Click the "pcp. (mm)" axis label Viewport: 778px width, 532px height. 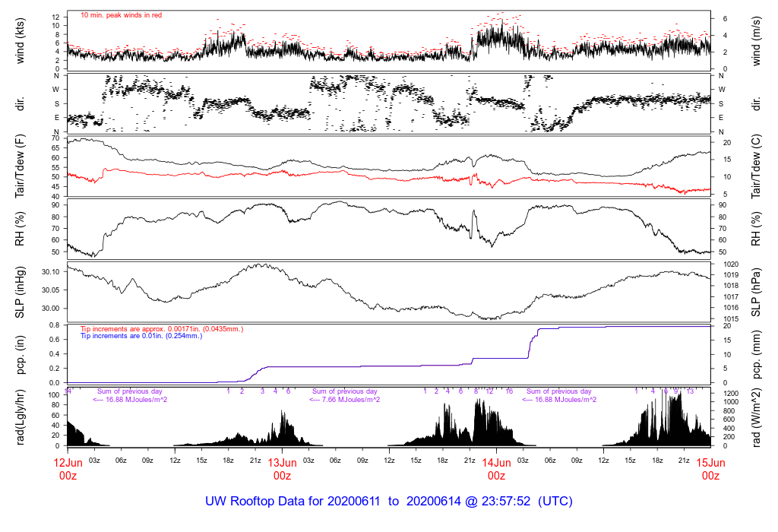pyautogui.click(x=756, y=354)
